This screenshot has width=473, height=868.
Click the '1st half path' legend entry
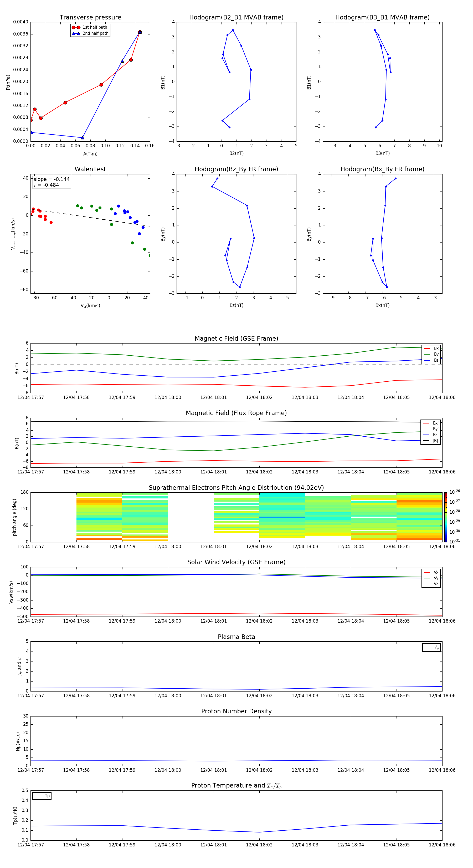(90, 27)
